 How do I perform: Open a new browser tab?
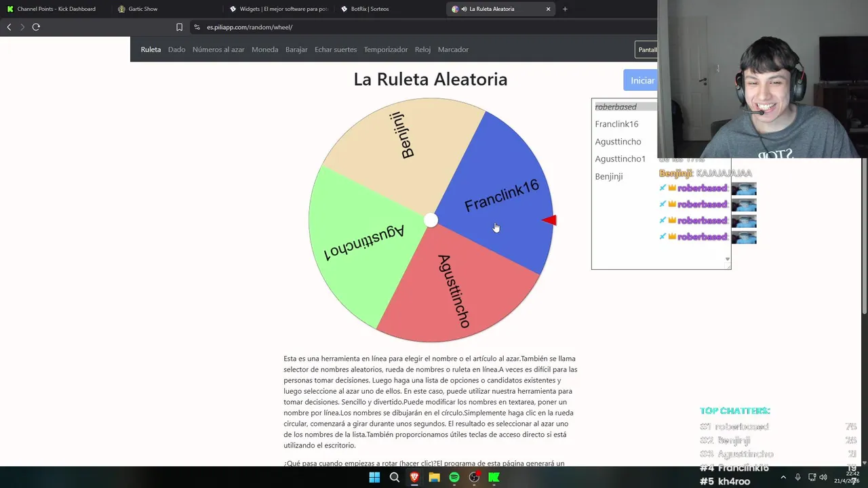point(565,9)
